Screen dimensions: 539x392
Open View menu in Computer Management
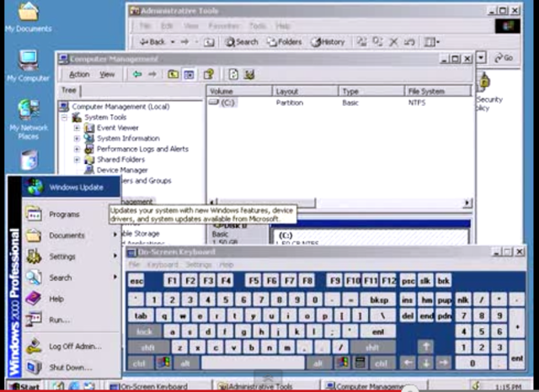[x=107, y=75]
